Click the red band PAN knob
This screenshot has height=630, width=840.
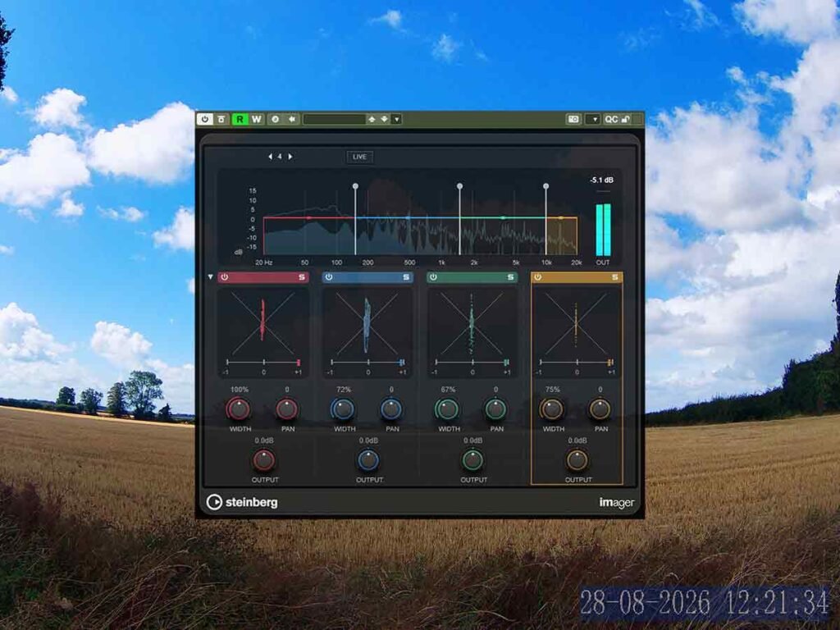click(x=287, y=409)
